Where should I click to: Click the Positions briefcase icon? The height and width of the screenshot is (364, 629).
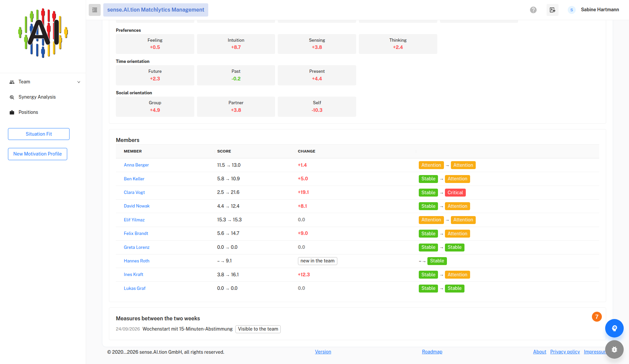click(12, 113)
